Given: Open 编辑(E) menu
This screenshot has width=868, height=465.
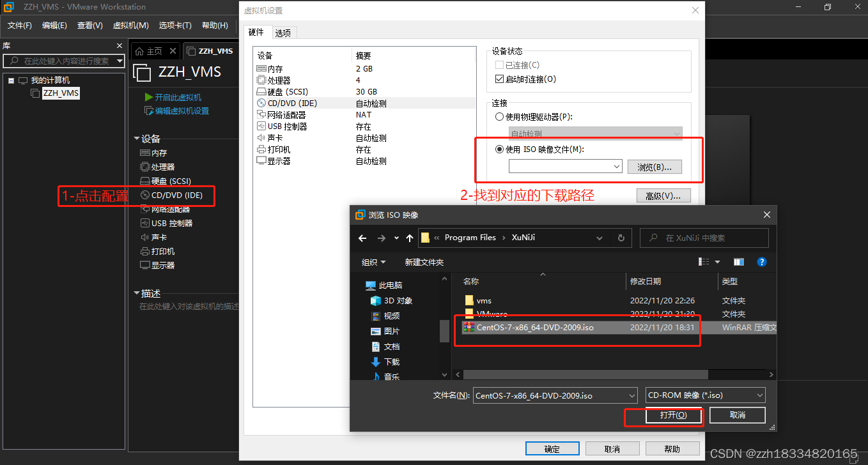Looking at the screenshot, I should (54, 26).
